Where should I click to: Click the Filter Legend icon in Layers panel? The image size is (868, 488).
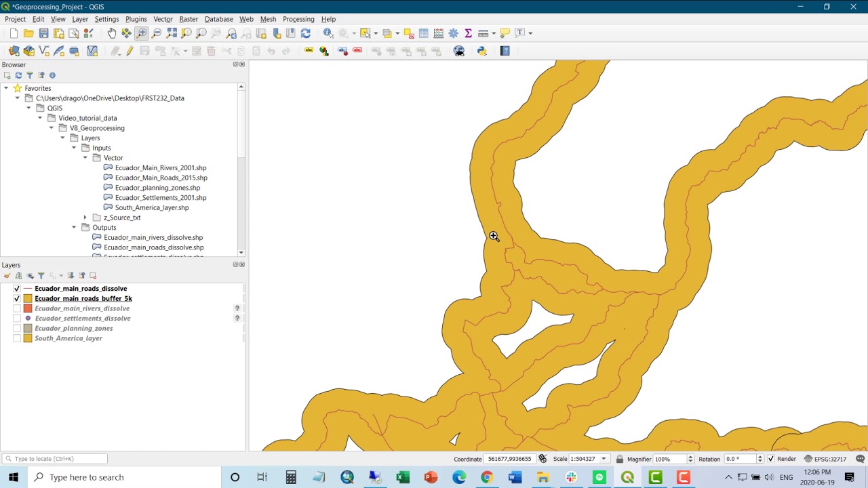pyautogui.click(x=41, y=275)
